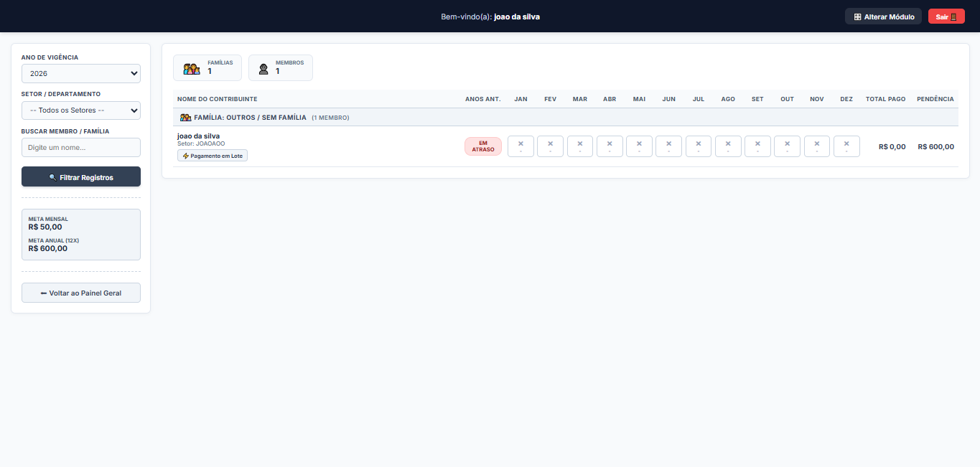Open the Setor / Departamento dropdown
Screen dimensions: 980x467
click(81, 110)
